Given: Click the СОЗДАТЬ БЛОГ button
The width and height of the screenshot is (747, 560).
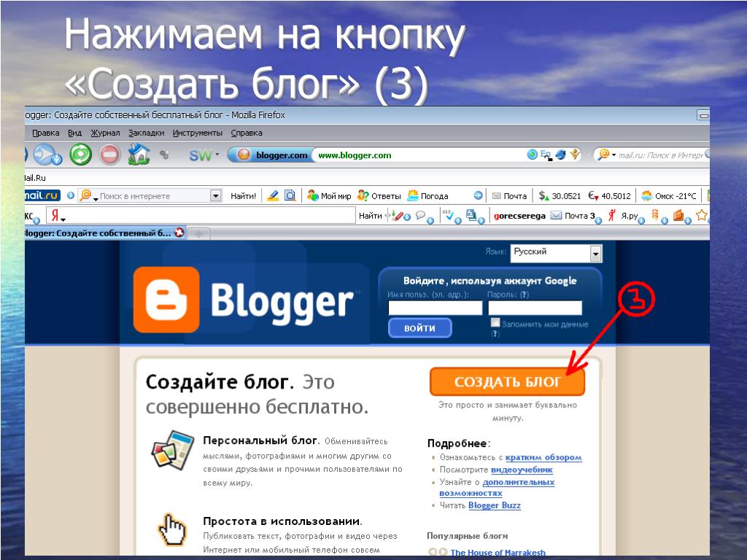Looking at the screenshot, I should 507,381.
